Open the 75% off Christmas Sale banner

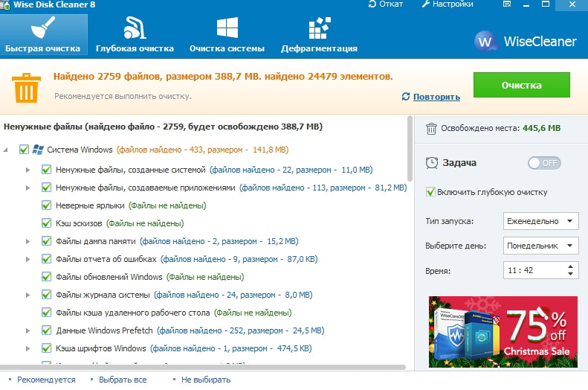503,332
